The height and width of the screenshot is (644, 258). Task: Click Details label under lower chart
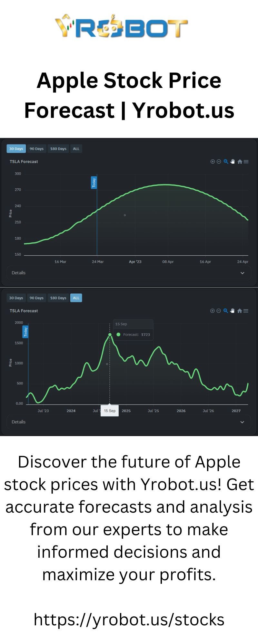[x=18, y=422]
